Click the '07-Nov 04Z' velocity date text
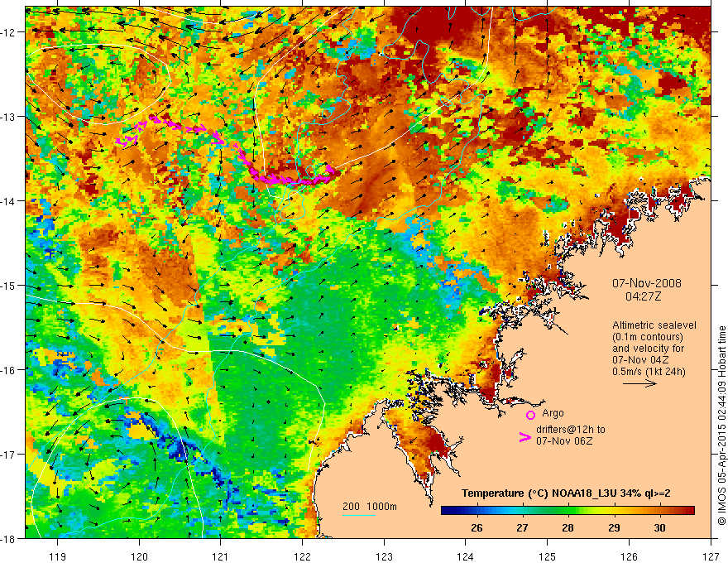This screenshot has width=728, height=563. point(640,360)
